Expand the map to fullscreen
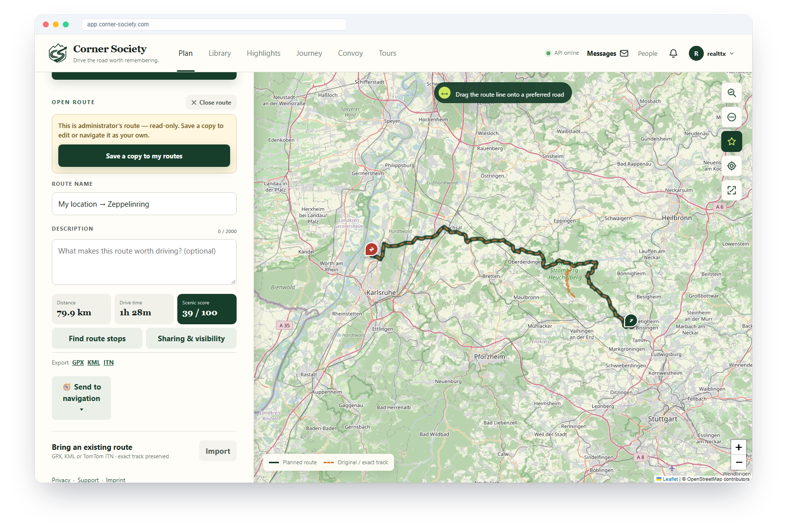Screen dimensions: 787x532 pos(732,190)
